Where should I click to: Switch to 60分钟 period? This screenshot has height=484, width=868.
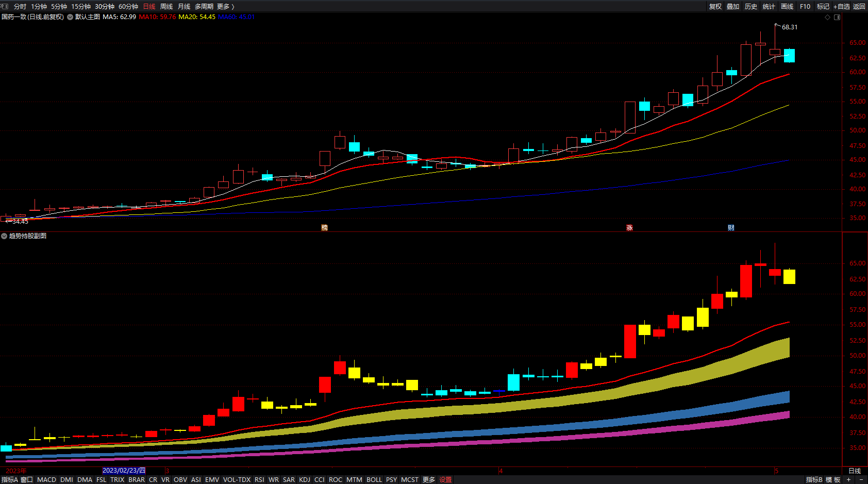(x=128, y=6)
